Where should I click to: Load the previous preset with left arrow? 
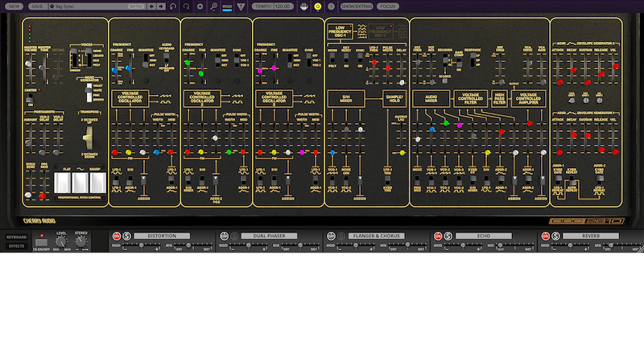(151, 6)
